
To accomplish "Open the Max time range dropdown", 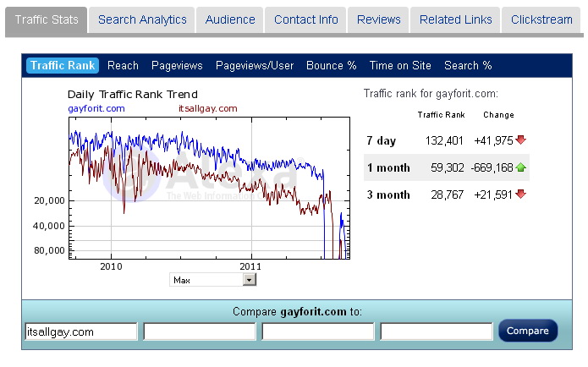I will tap(212, 280).
